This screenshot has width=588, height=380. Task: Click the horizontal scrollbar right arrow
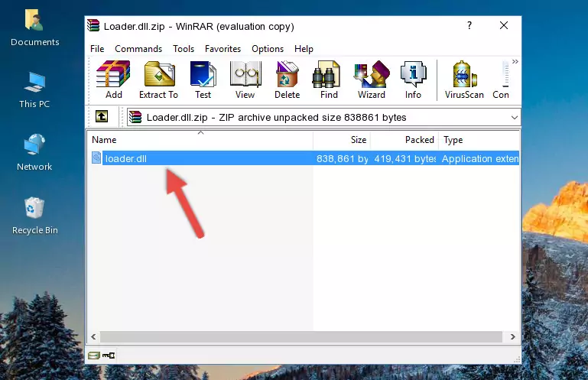pyautogui.click(x=512, y=336)
